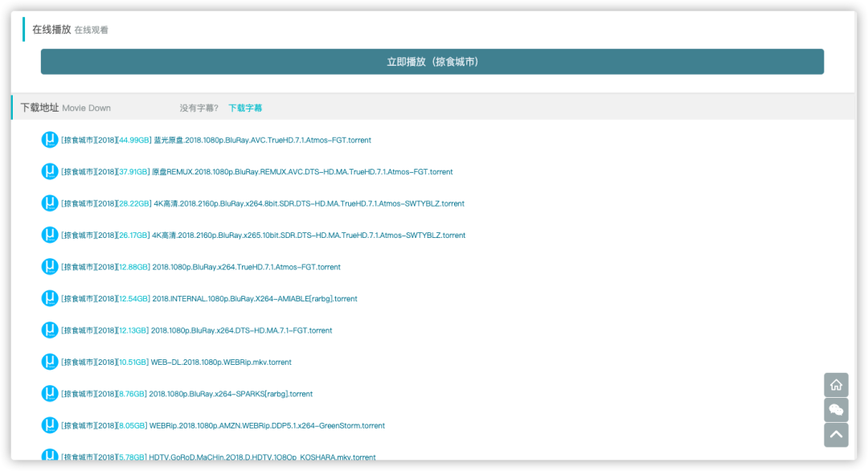Download 8.05GB AMZN WEBRip GreenStorm torrent
This screenshot has height=471, width=868.
pos(223,426)
